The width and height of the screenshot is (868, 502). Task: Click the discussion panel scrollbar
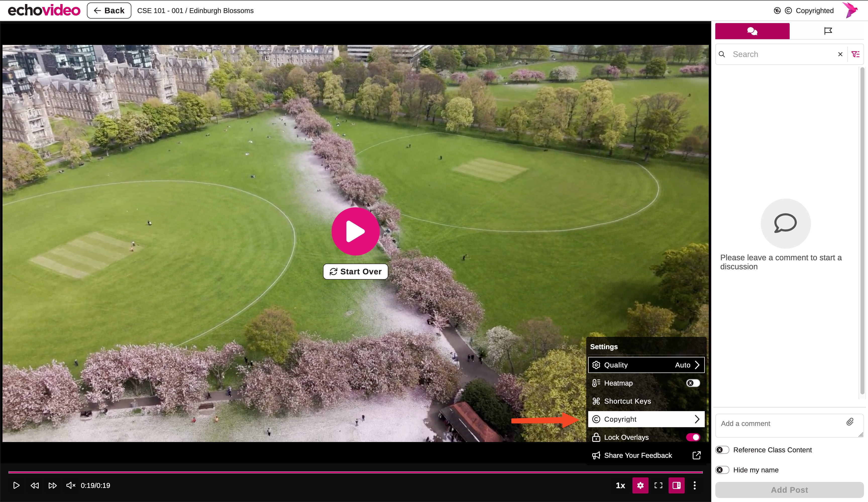click(862, 231)
